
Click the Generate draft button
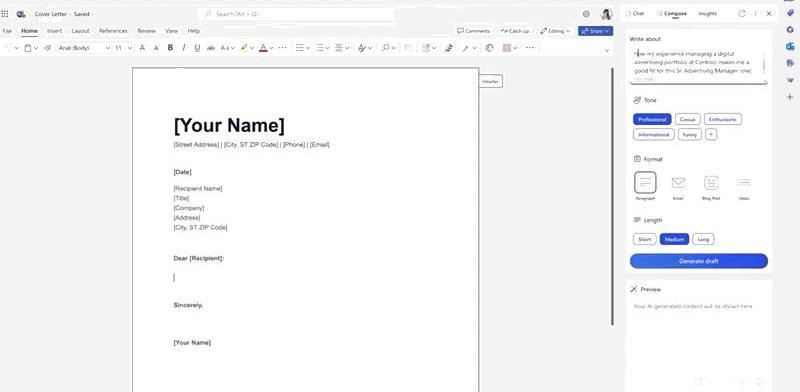click(698, 261)
